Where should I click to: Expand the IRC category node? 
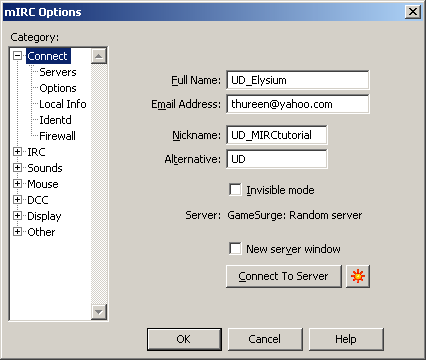click(x=18, y=152)
